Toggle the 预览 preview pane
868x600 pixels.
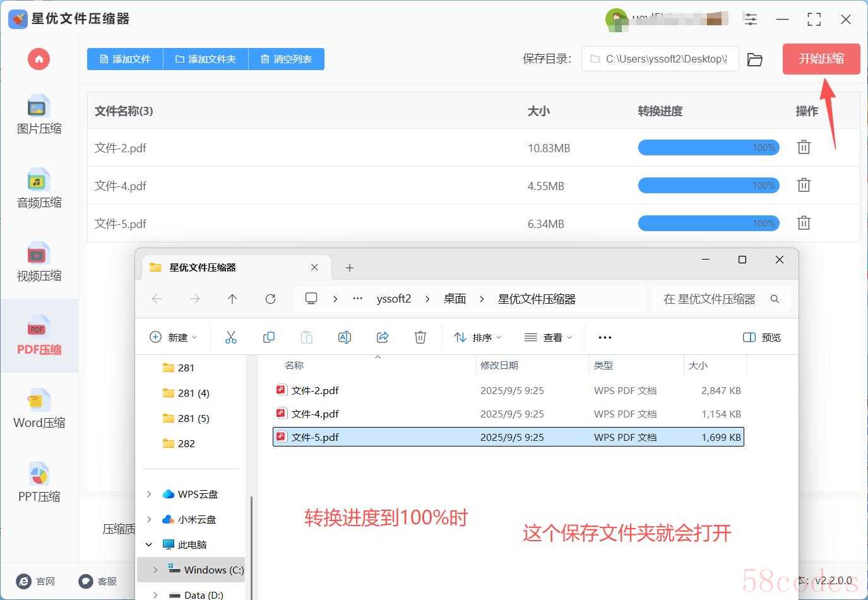click(x=762, y=337)
